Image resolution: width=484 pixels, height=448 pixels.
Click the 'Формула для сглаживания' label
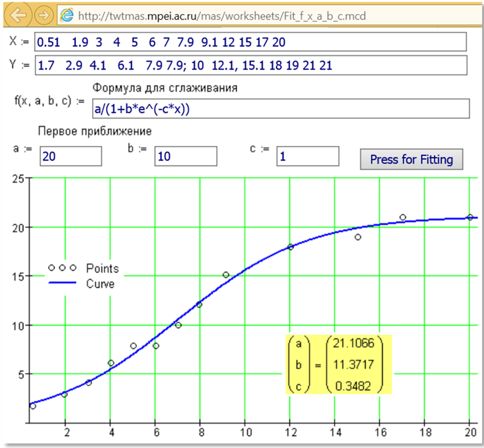point(165,88)
